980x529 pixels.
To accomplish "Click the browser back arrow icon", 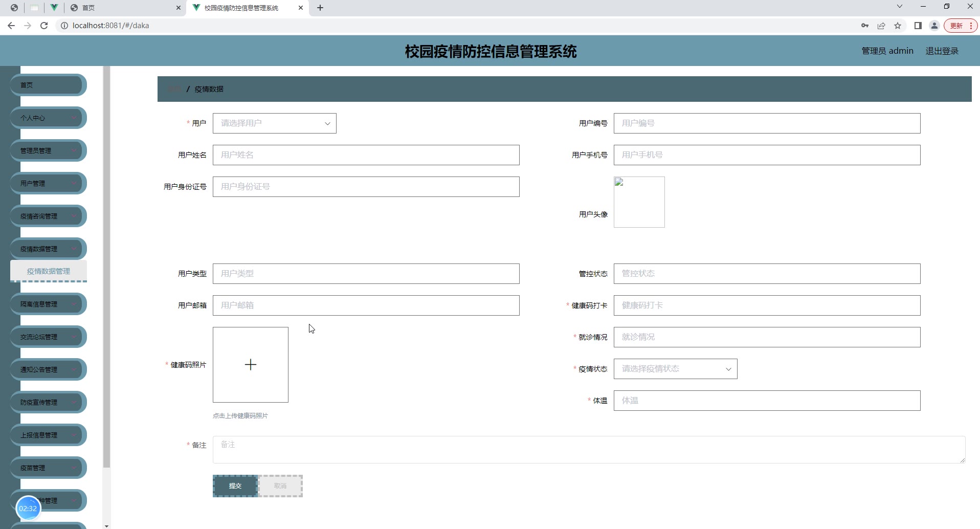I will [x=11, y=26].
